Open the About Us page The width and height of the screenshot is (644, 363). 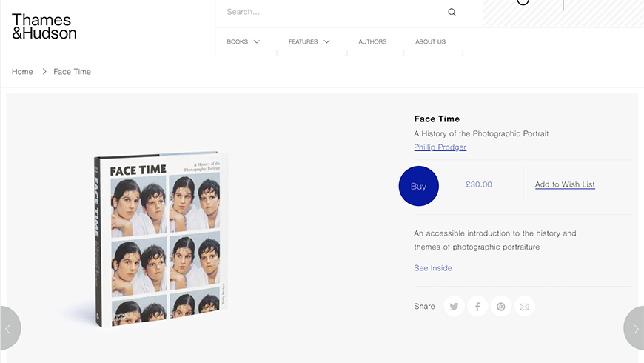coord(430,41)
